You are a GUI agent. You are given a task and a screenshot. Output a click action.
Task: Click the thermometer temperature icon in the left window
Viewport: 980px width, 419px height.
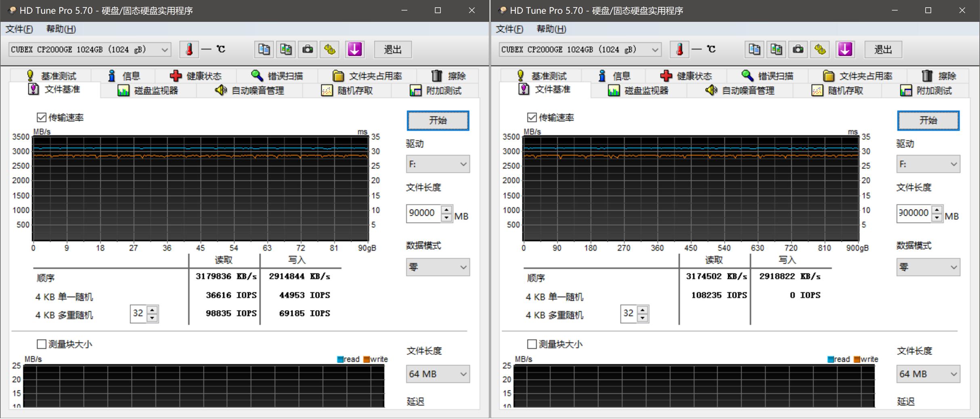coord(190,49)
